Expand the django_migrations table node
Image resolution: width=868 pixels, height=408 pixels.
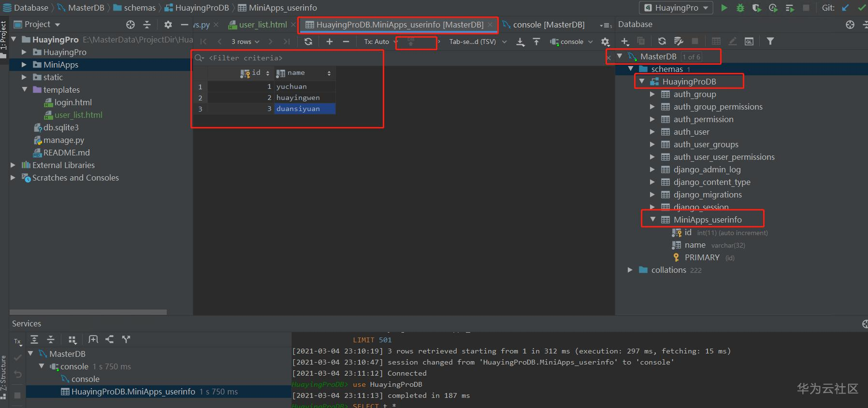coord(652,195)
